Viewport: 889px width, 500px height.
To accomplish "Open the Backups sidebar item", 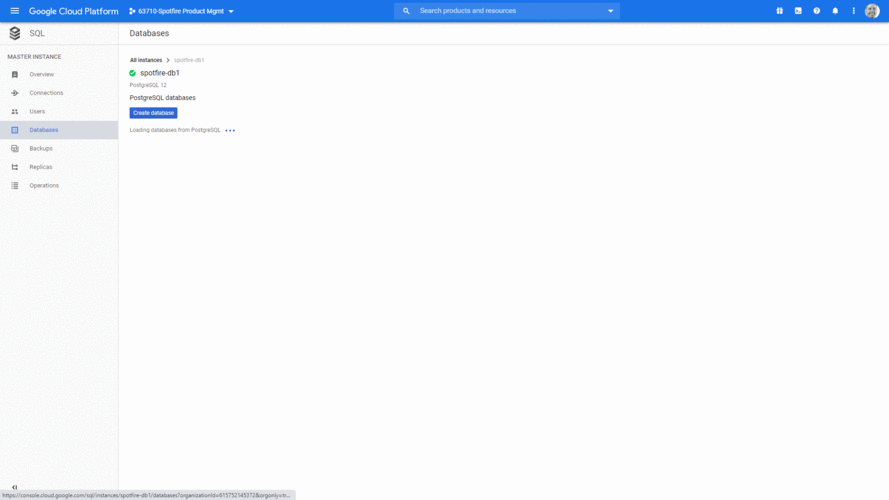I will [59, 149].
